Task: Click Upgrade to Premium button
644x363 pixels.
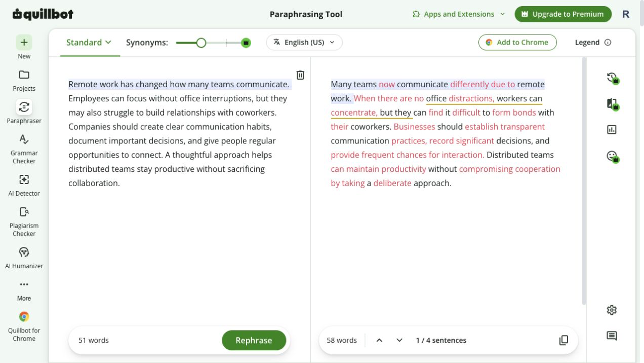Action: 563,14
